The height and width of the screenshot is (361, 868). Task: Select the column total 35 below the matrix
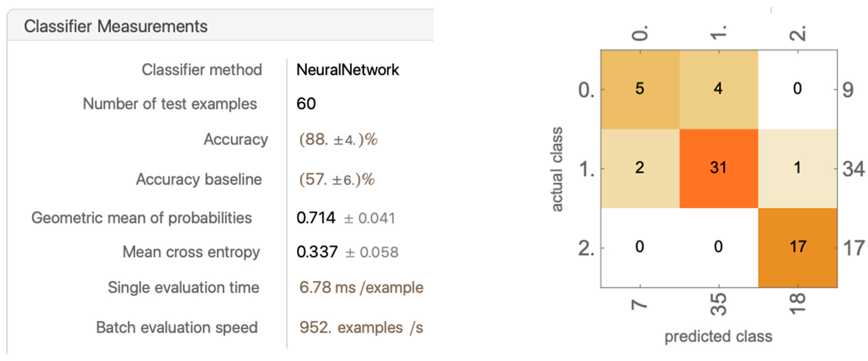[718, 304]
